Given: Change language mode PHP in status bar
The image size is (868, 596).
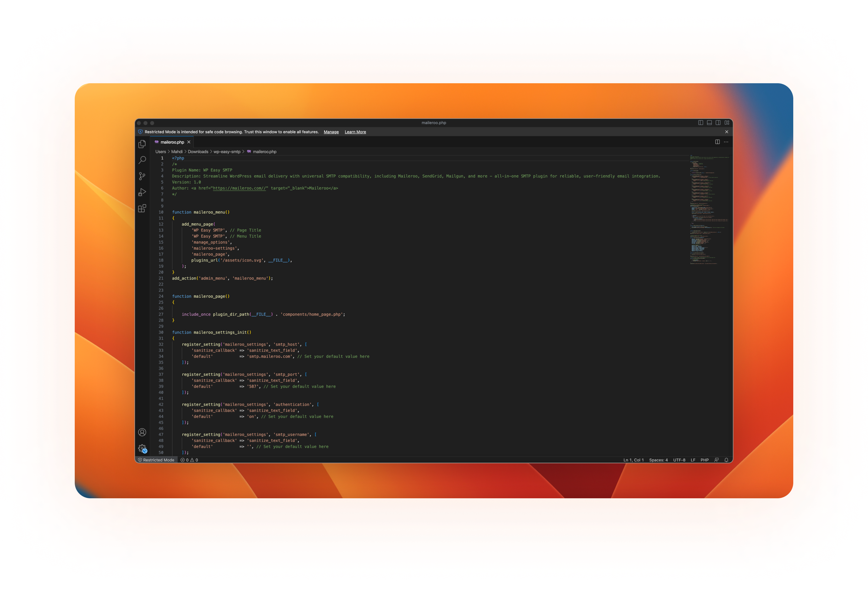Looking at the screenshot, I should click(x=704, y=460).
